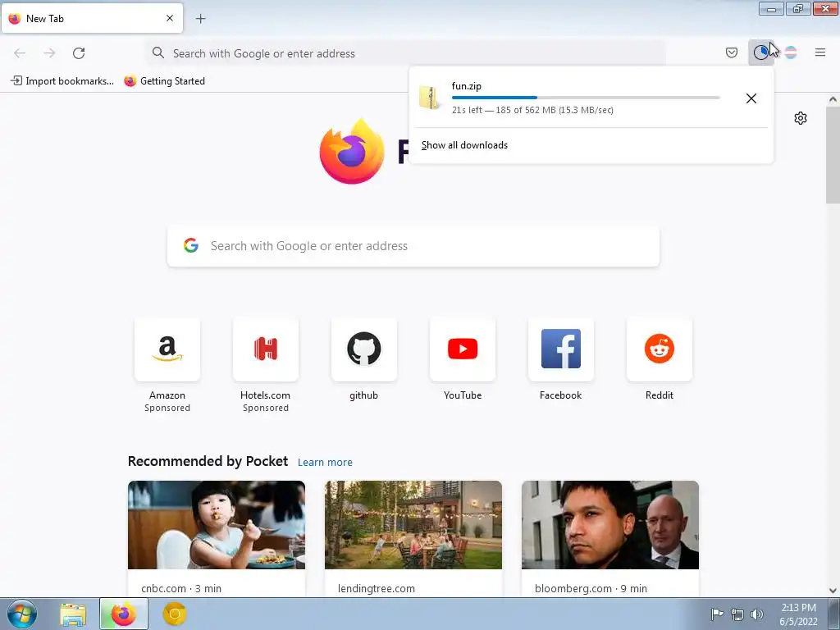840x630 pixels.
Task: Focus the Google search box on page
Action: [x=413, y=246]
